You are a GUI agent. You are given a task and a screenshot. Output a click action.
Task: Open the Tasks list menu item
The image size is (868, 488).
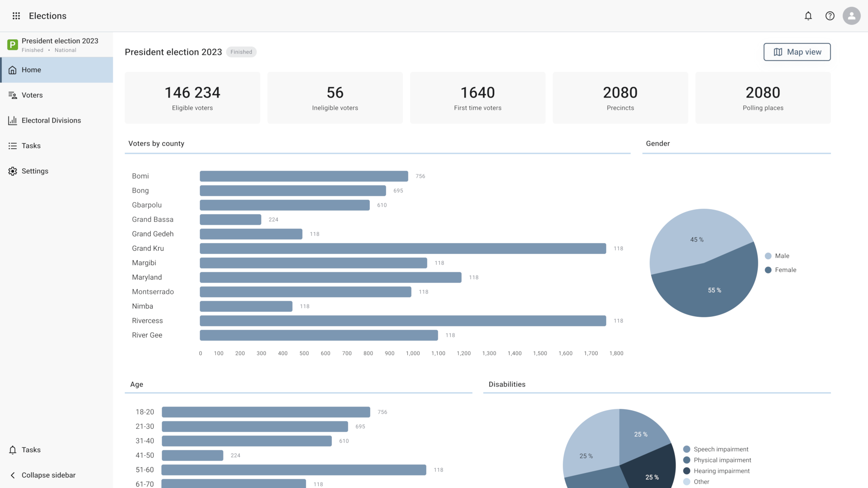coord(31,146)
